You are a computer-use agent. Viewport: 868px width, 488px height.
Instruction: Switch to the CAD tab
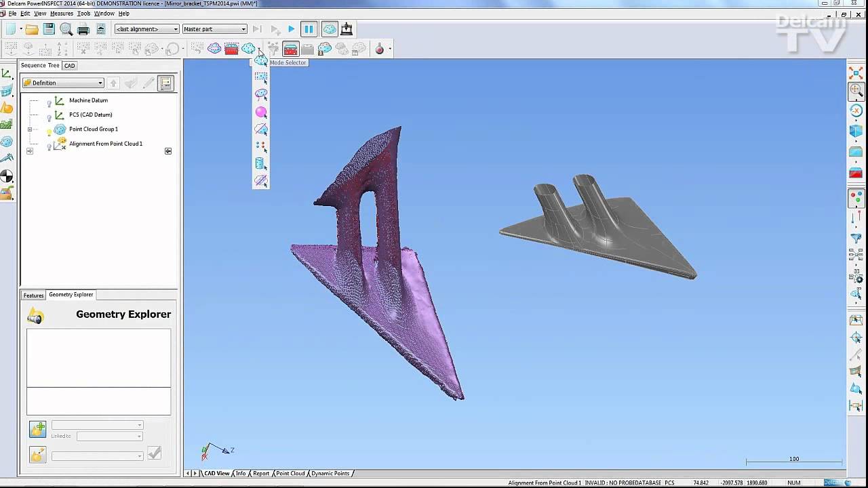tap(69, 66)
